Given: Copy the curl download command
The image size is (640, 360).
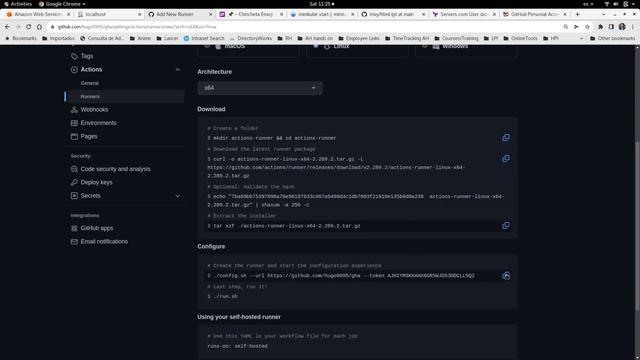Looking at the screenshot, I should [506, 159].
